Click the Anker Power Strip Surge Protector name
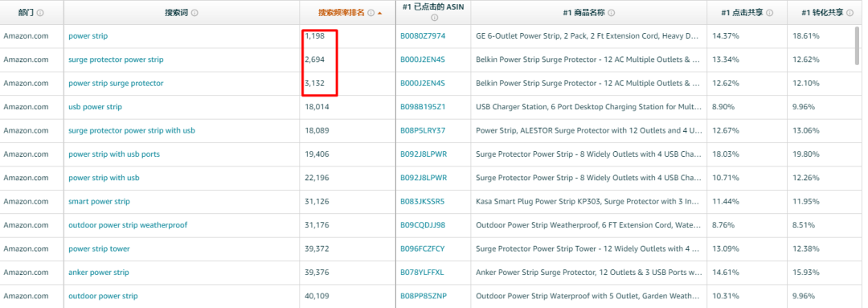This screenshot has height=308, width=868. 589,273
